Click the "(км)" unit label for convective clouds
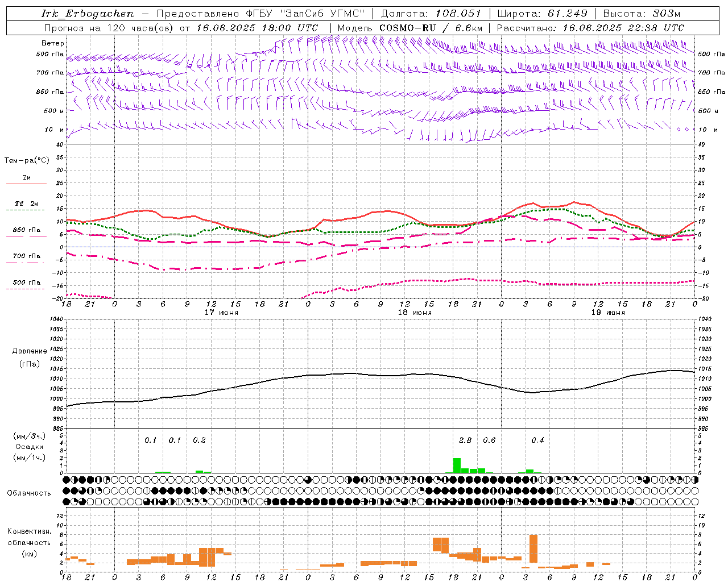Screen dimensions: 728x582 pos(29,554)
